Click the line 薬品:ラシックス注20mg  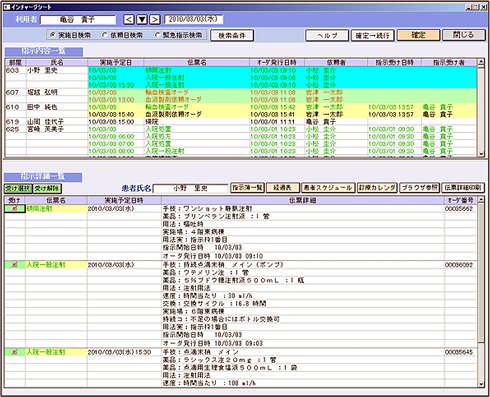point(219,360)
